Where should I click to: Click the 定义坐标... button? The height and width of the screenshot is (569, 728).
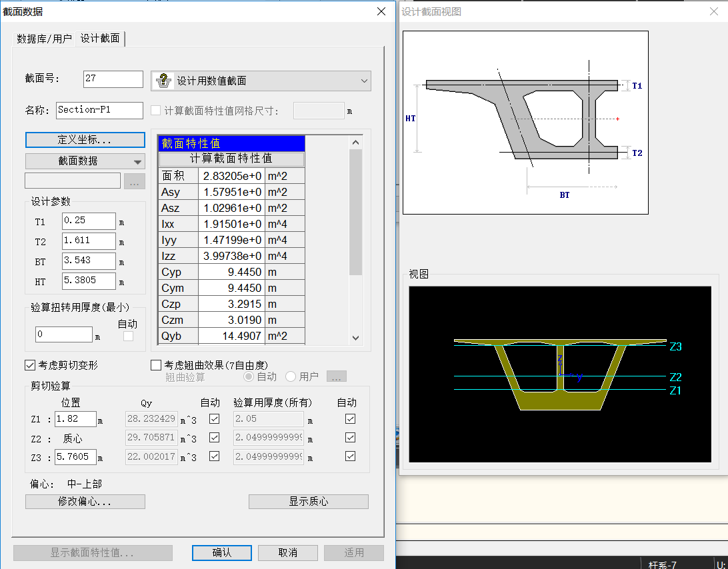[85, 140]
